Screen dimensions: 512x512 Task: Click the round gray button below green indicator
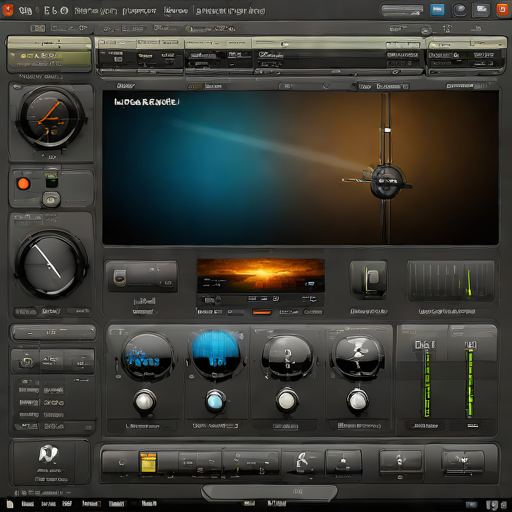tap(51, 199)
